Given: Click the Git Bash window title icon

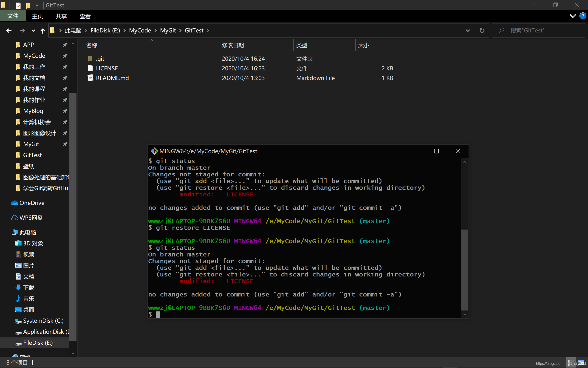Looking at the screenshot, I should click(x=154, y=151).
